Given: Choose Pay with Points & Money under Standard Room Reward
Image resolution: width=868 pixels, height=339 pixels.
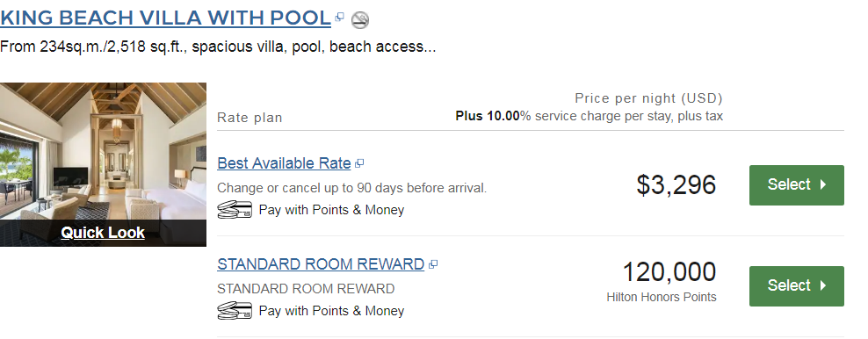Looking at the screenshot, I should (x=331, y=311).
